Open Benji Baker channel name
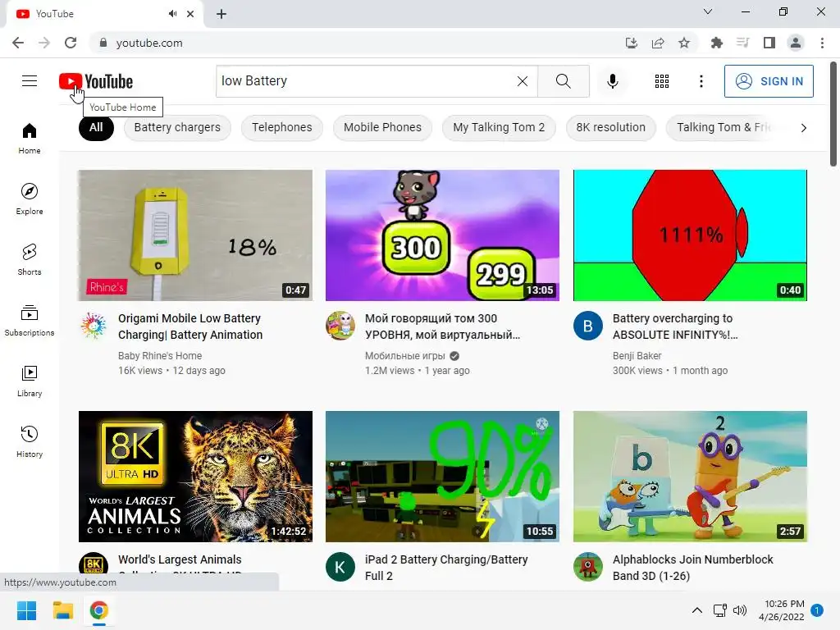Image resolution: width=840 pixels, height=630 pixels. point(637,356)
